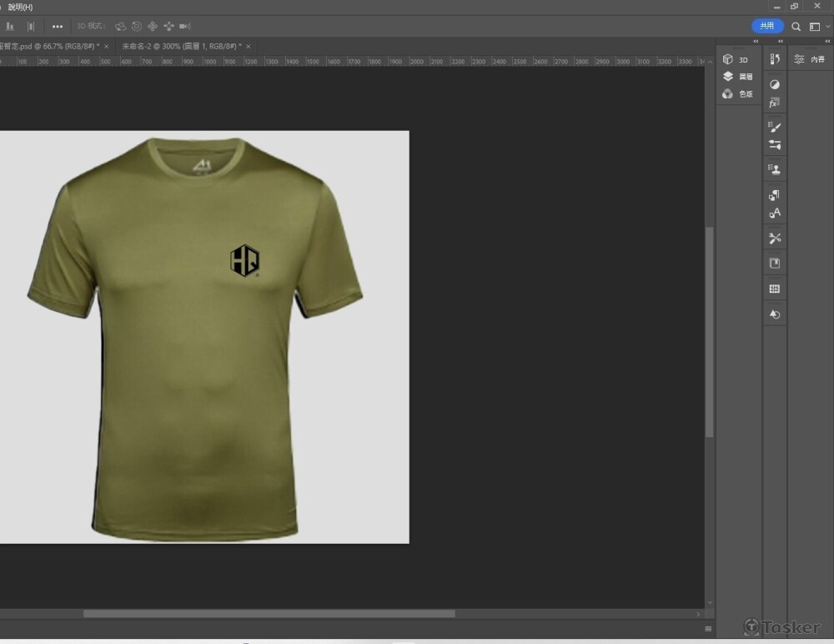Open the 說明(H) help menu
834x644 pixels.
(x=21, y=7)
